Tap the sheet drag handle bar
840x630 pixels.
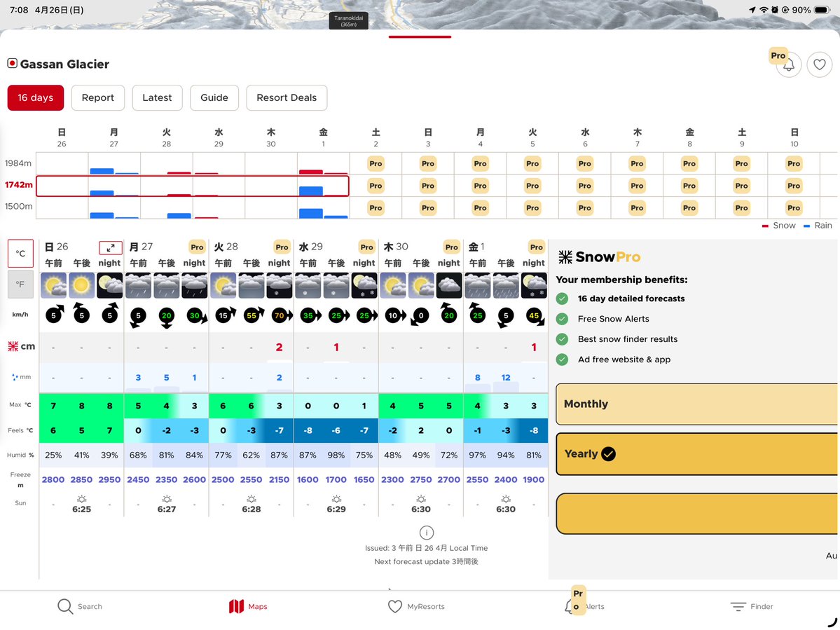point(420,36)
